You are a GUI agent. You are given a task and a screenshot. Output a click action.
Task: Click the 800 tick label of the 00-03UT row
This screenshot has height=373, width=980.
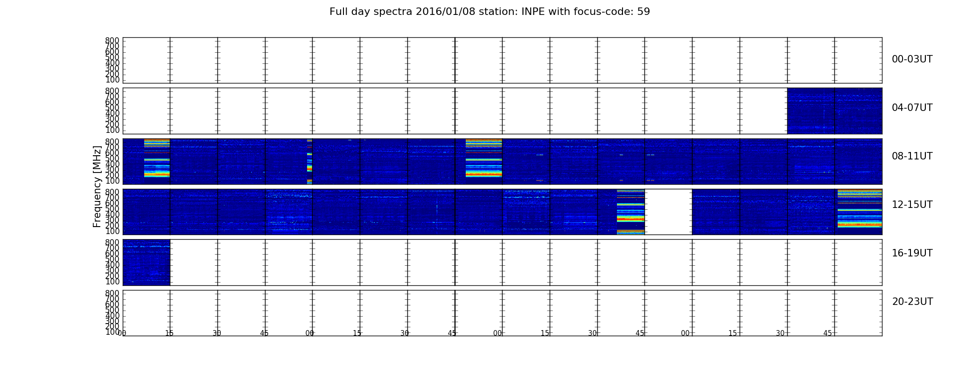(x=112, y=41)
